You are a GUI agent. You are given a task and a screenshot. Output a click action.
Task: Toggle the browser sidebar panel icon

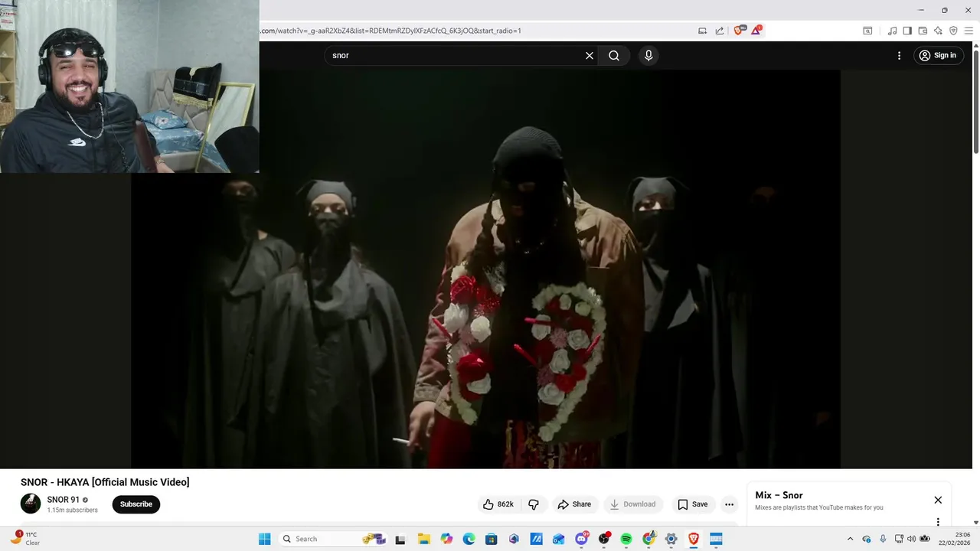[907, 31]
